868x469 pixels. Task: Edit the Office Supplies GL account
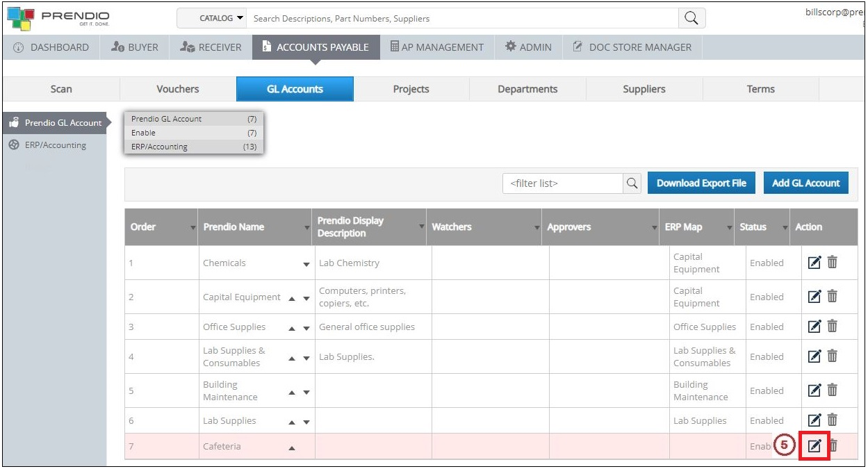point(814,327)
